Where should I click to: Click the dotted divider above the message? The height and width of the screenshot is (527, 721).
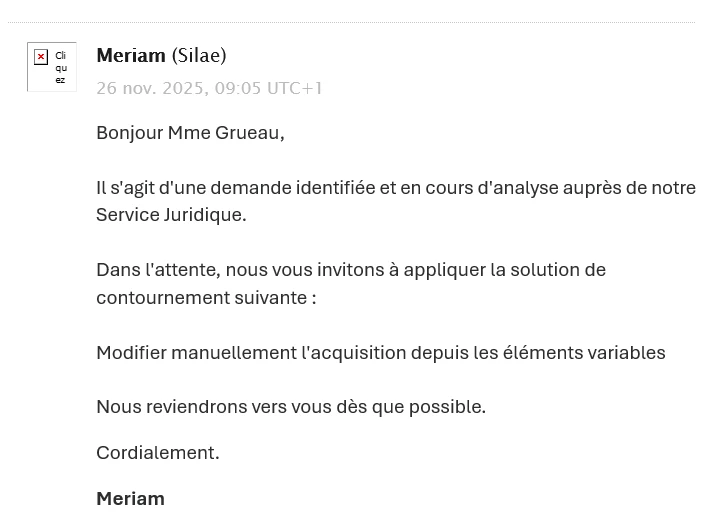coord(352,22)
